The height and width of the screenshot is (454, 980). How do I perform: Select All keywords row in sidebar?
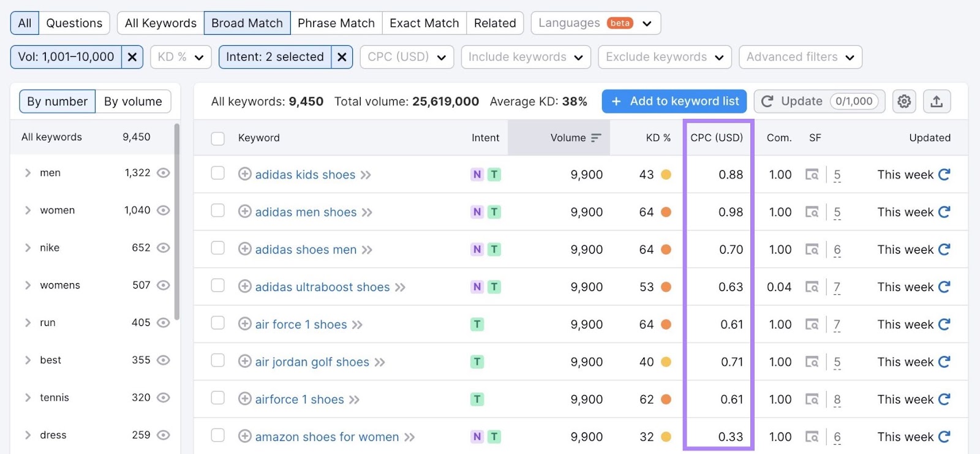[x=92, y=137]
